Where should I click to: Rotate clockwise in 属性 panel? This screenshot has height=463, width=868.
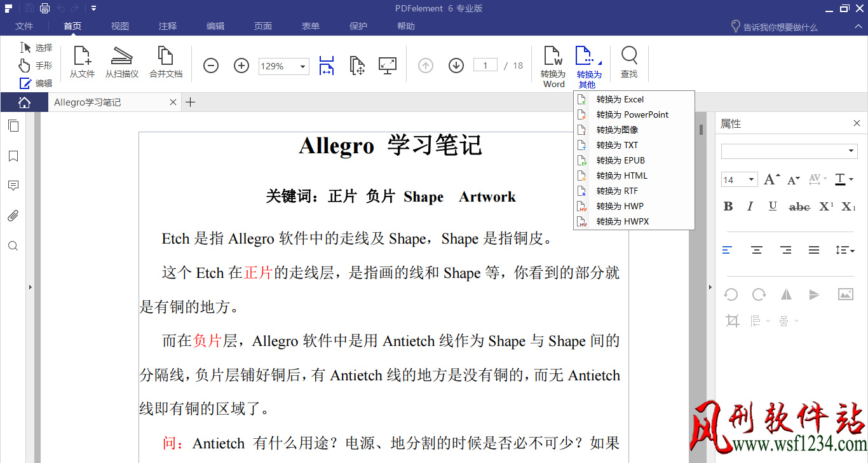point(759,294)
